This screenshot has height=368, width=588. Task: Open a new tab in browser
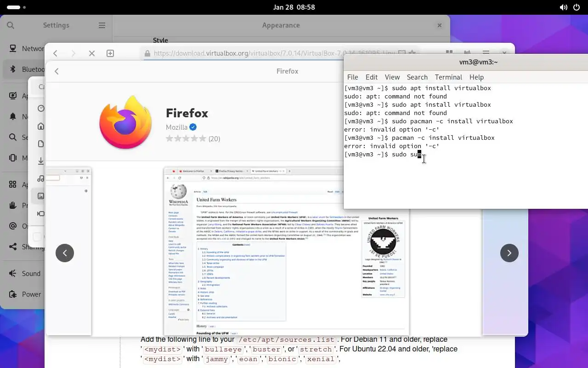[110, 53]
